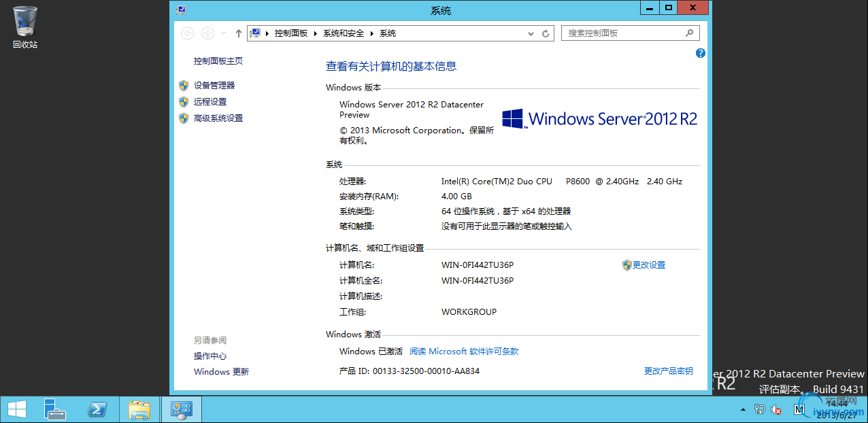Select the computer name WIN-0FI442TU36P text
This screenshot has width=868, height=423.
(x=478, y=265)
